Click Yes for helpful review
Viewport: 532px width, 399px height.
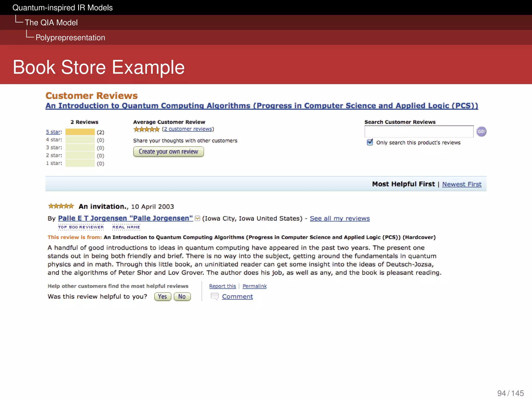163,297
